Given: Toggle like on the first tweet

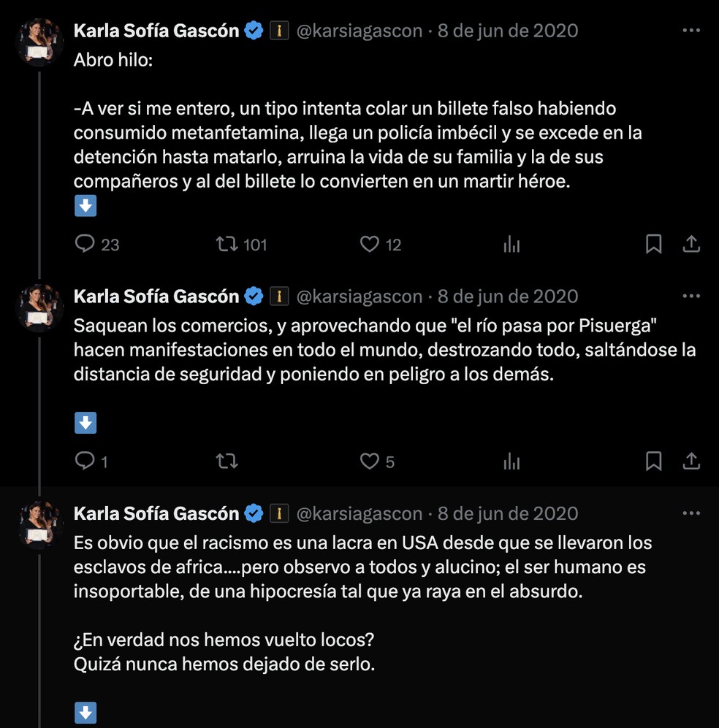Looking at the screenshot, I should [369, 245].
